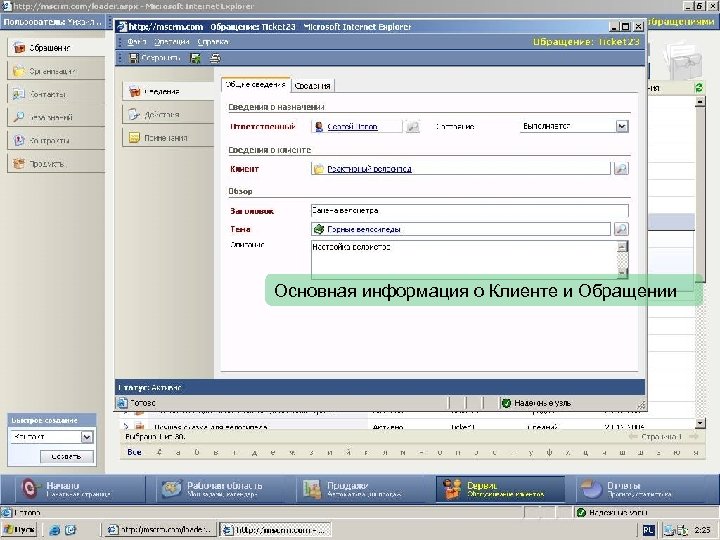The height and width of the screenshot is (540, 720).
Task: Click the Windows Пуск start button
Action: tap(19, 530)
